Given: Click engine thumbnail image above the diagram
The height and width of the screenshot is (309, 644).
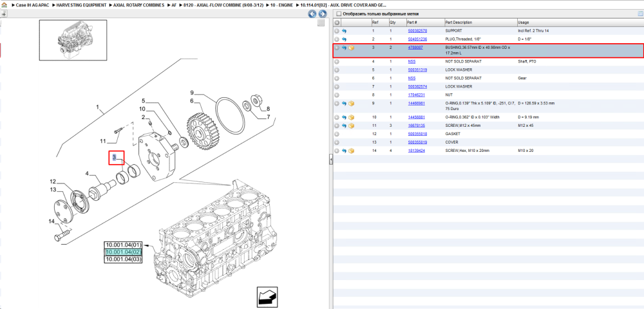Looking at the screenshot, I should 75,40.
